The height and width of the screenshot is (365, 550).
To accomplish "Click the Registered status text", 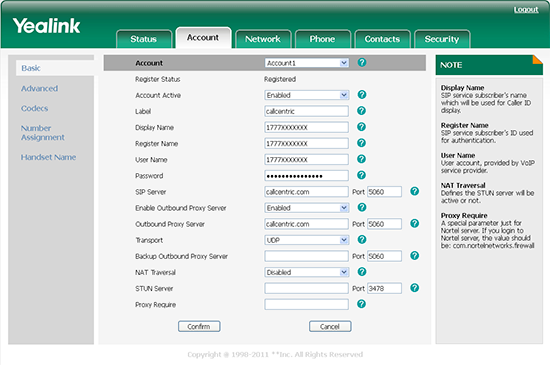I will pyautogui.click(x=280, y=79).
